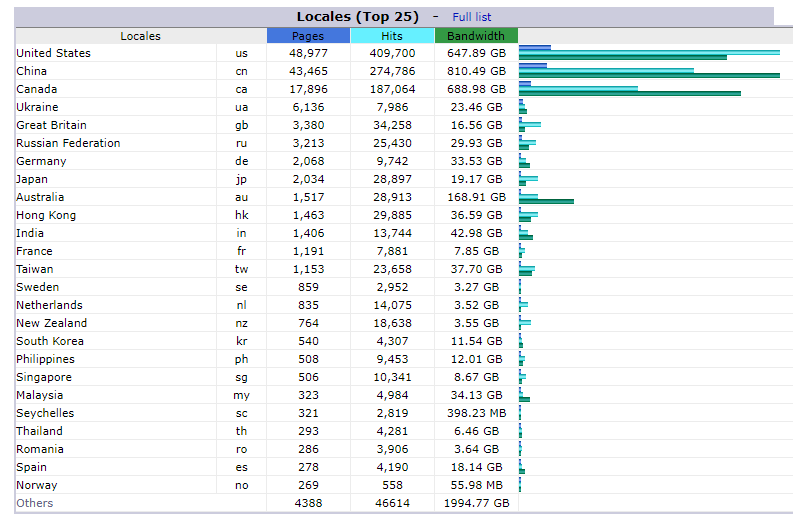Click the Russian Federation row label
Viewport: 793px width, 521px height.
pyautogui.click(x=68, y=144)
